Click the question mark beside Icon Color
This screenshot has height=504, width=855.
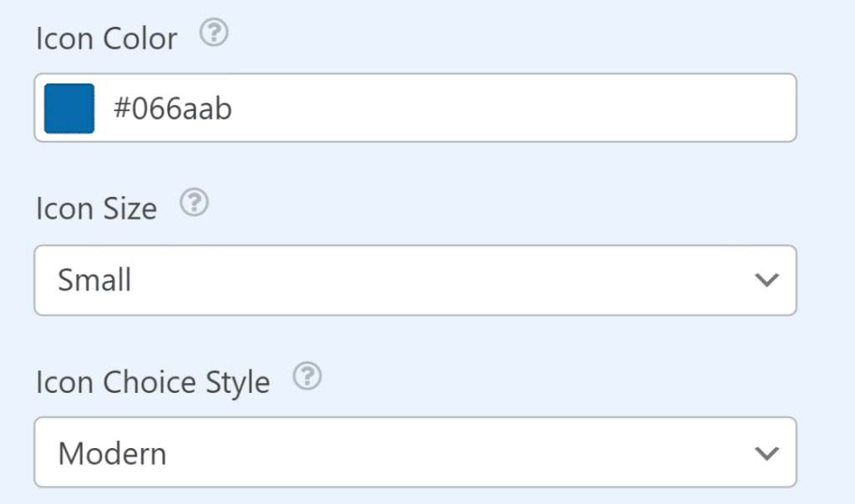click(x=213, y=35)
